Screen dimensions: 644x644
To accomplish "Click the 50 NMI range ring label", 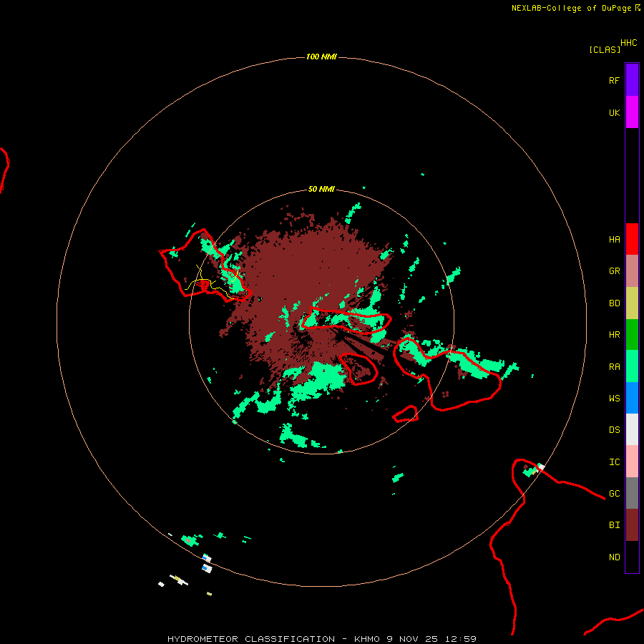I will pos(321,189).
